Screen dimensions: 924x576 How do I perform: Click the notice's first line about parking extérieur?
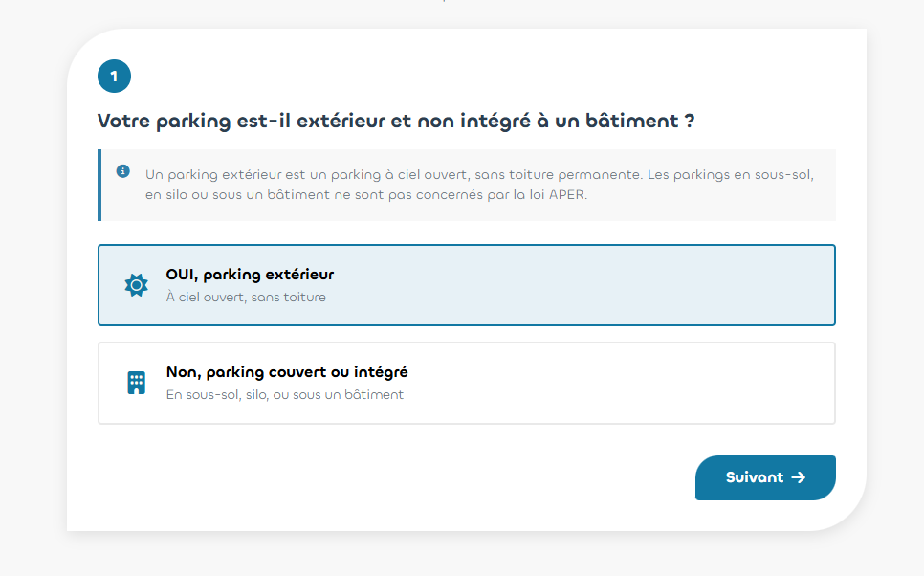point(478,176)
